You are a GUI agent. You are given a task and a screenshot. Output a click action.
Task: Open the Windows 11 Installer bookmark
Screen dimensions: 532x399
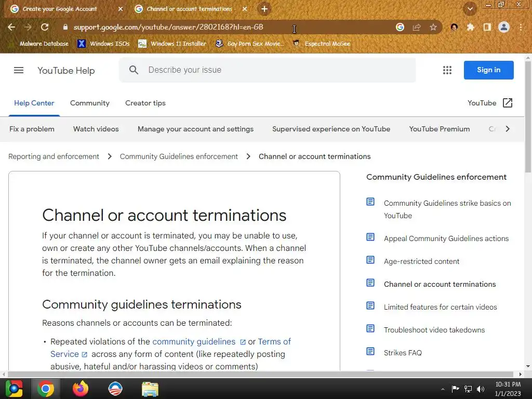[x=172, y=44]
